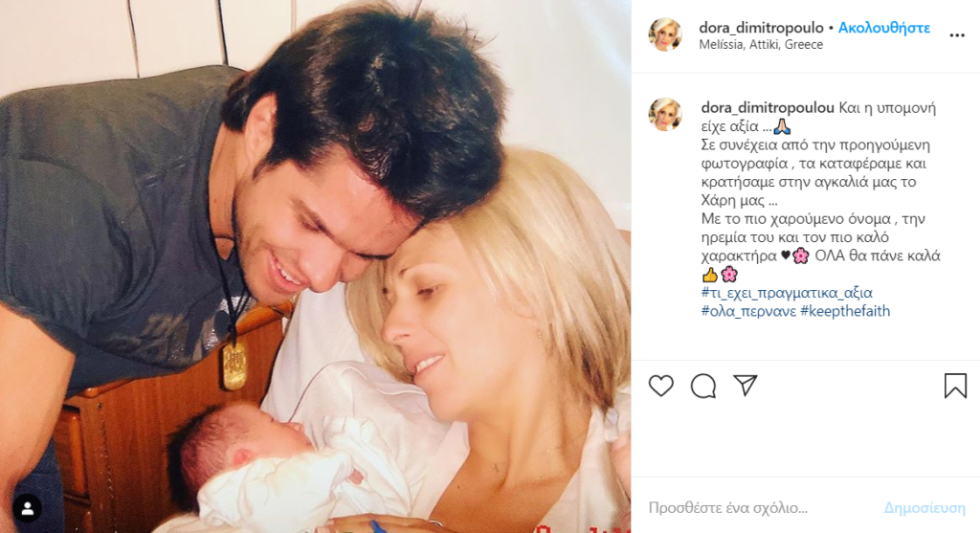
Task: Open header profile avatar of dora_dimitropoulou
Action: point(665,34)
